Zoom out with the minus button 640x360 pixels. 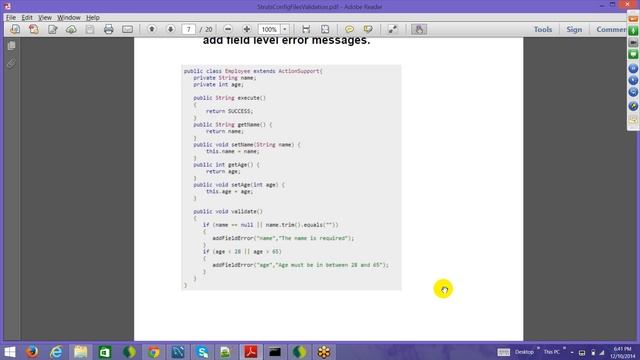click(x=228, y=29)
